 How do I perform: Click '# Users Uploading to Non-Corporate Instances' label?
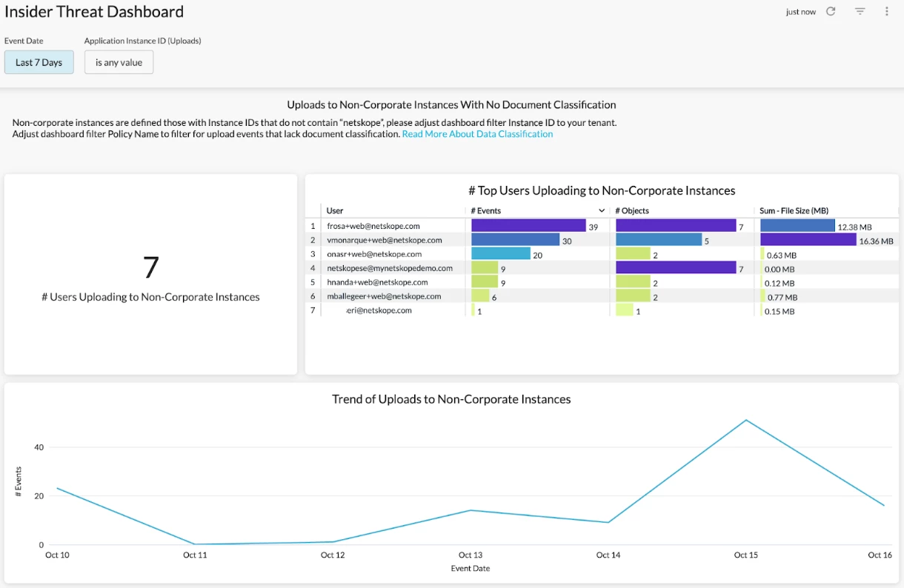click(x=150, y=297)
